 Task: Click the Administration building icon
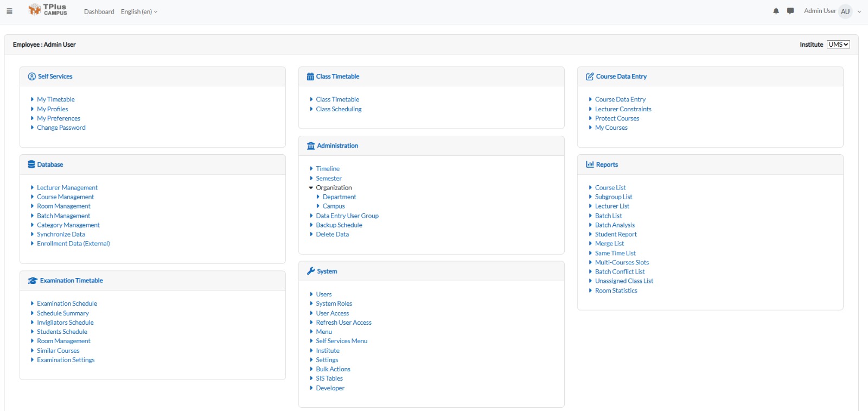311,146
